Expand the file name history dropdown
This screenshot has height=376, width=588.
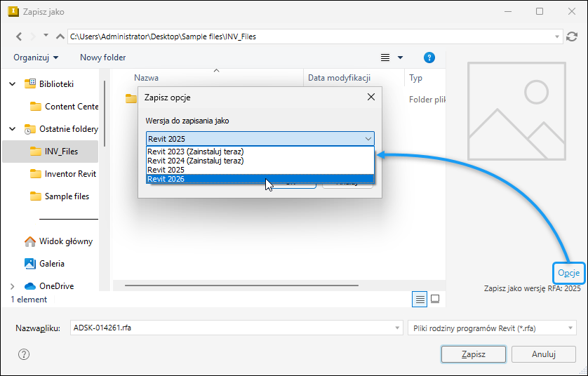(x=397, y=328)
